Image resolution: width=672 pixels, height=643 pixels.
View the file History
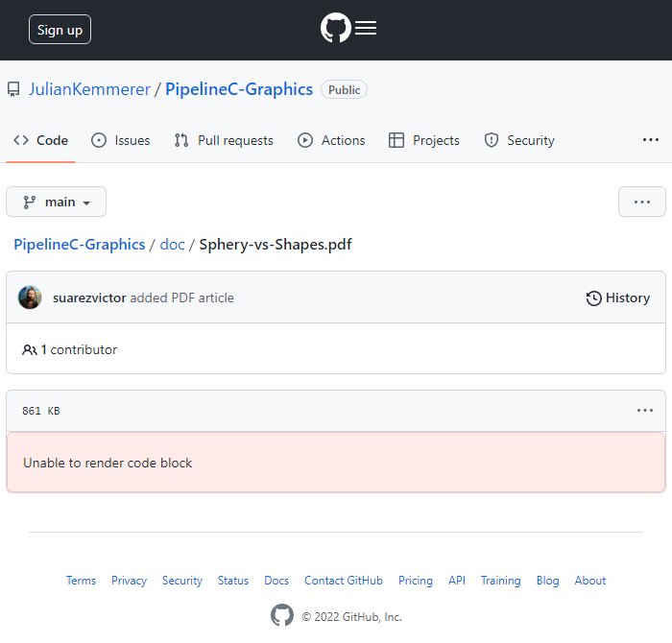click(x=617, y=298)
